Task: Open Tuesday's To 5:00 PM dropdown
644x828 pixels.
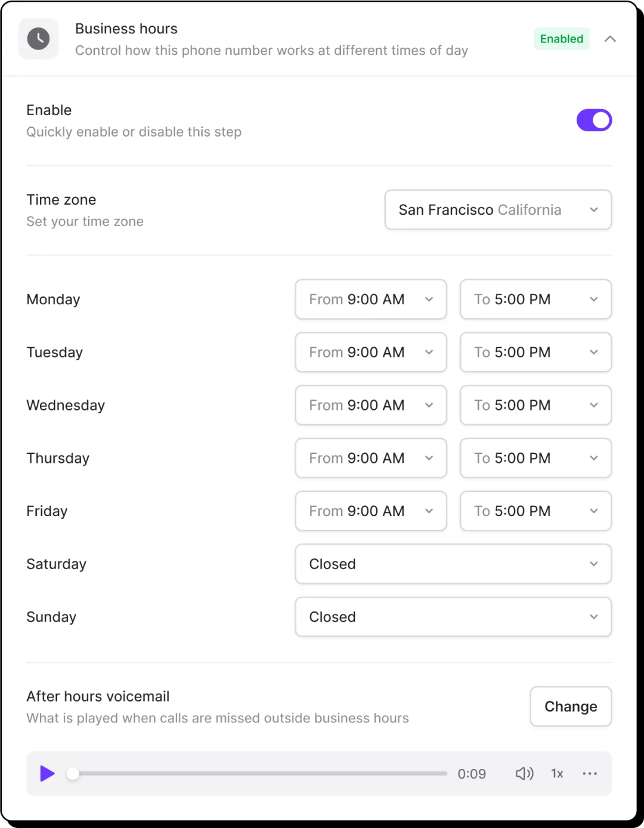Action: (535, 352)
